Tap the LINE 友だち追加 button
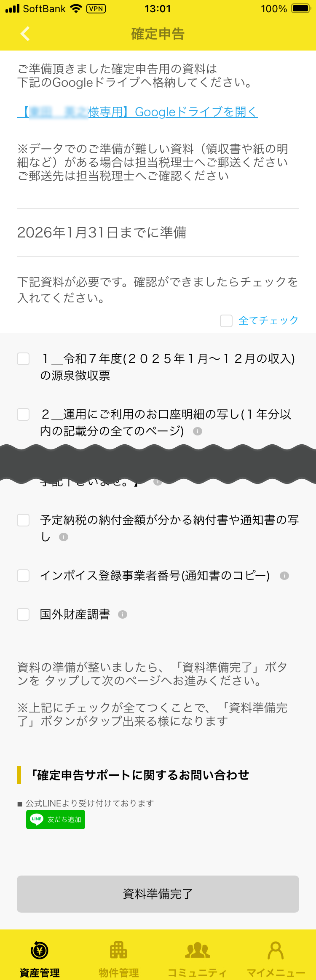 point(56,819)
